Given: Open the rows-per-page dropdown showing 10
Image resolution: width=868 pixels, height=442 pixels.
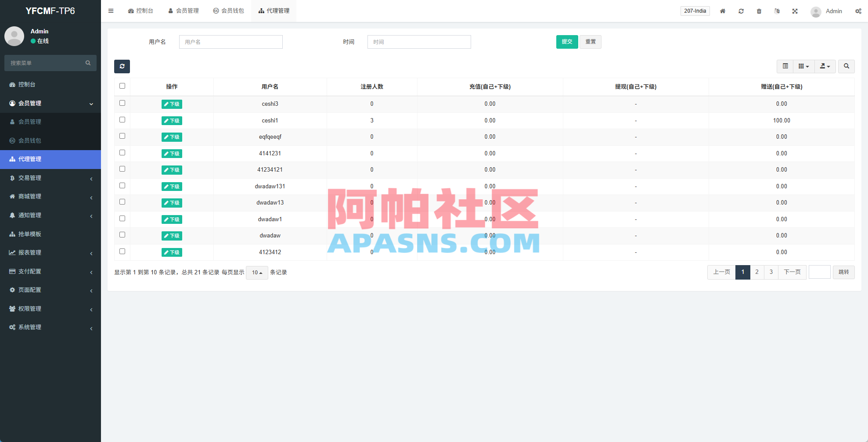Looking at the screenshot, I should tap(257, 273).
